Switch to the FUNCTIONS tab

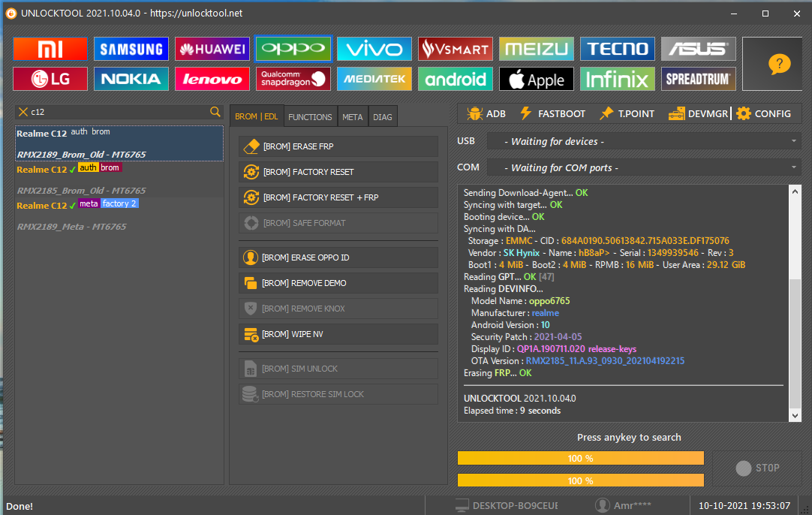(x=310, y=117)
